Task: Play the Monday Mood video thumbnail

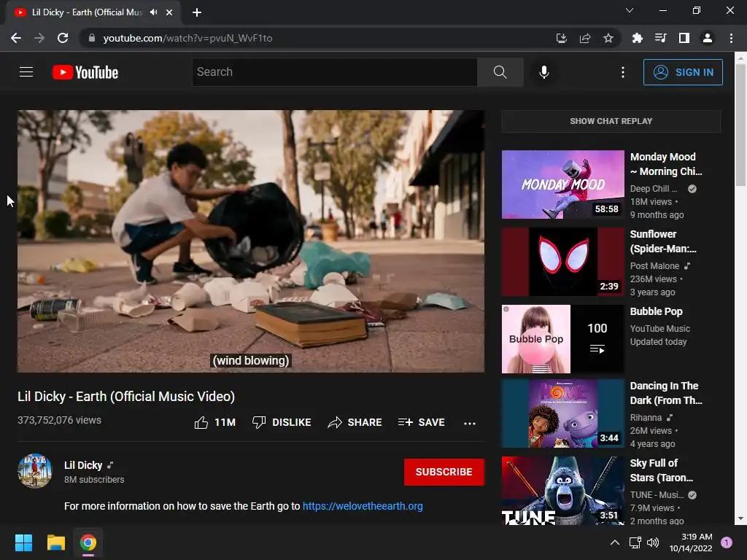Action: (562, 184)
